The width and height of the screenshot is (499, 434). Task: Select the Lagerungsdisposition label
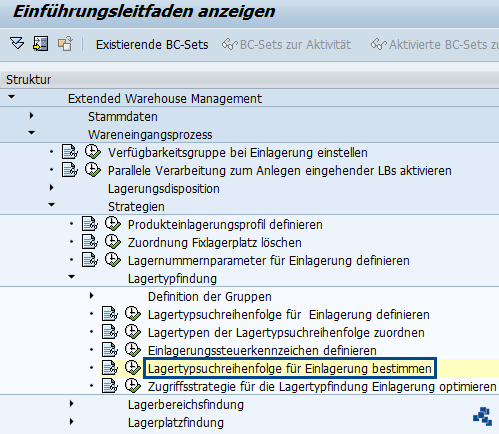point(164,189)
